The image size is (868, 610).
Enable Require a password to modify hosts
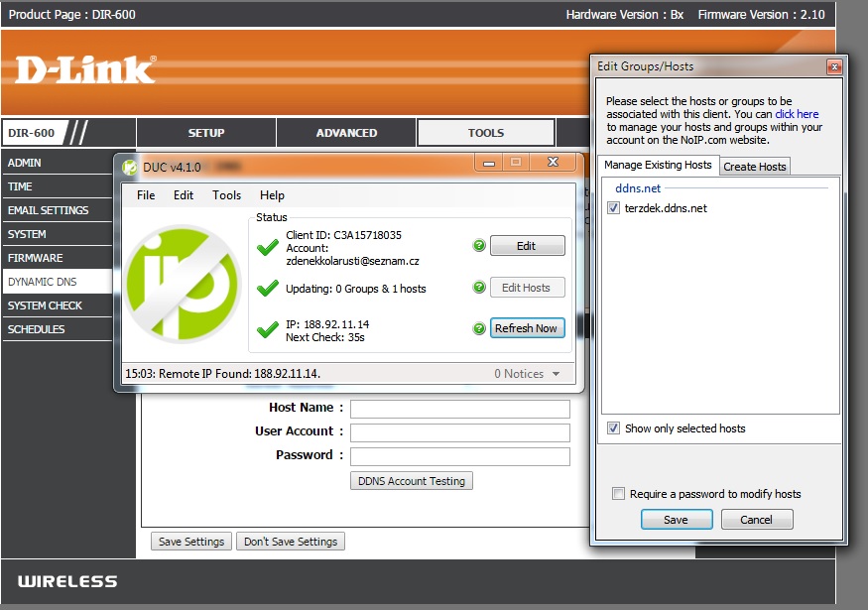tap(618, 493)
